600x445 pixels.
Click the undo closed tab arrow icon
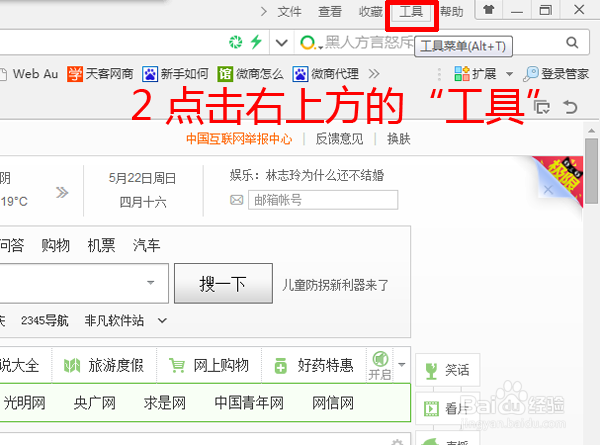(570, 107)
